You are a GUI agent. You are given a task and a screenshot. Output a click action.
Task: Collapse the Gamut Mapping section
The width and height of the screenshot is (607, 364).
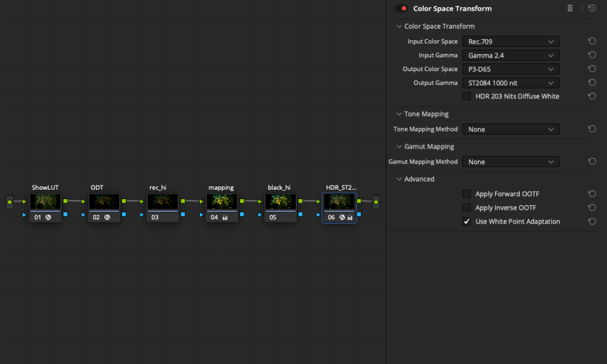[x=399, y=146]
